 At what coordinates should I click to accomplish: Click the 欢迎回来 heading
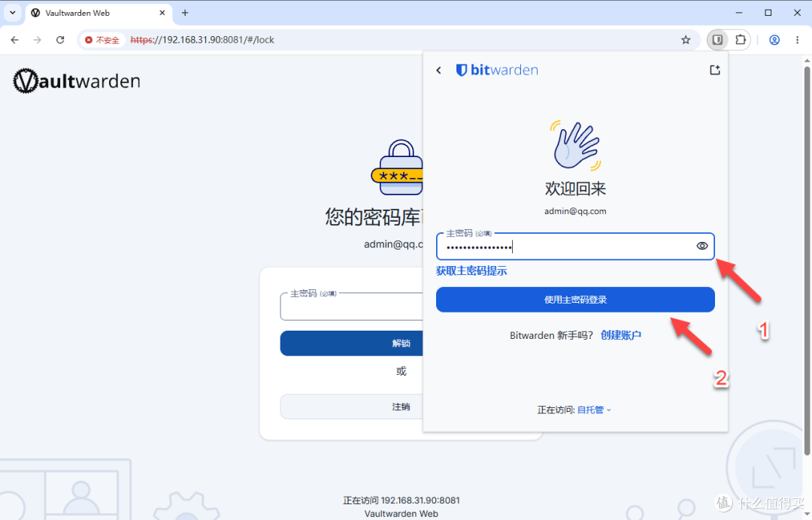coord(575,189)
